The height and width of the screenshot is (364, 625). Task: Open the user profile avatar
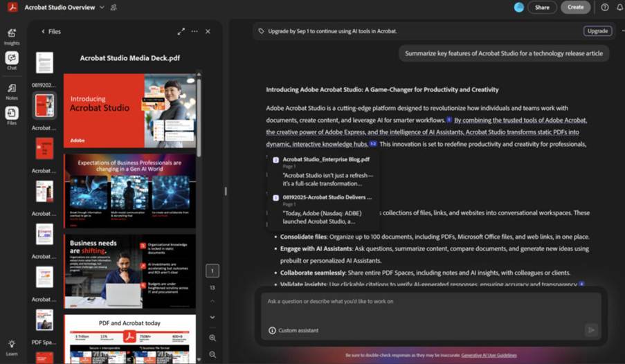pyautogui.click(x=518, y=7)
